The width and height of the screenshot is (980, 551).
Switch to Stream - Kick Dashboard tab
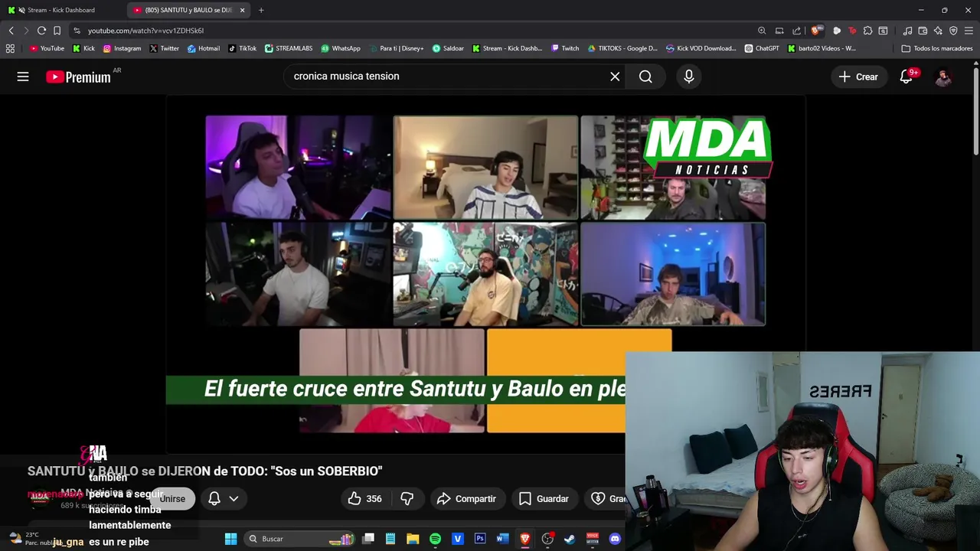click(61, 10)
